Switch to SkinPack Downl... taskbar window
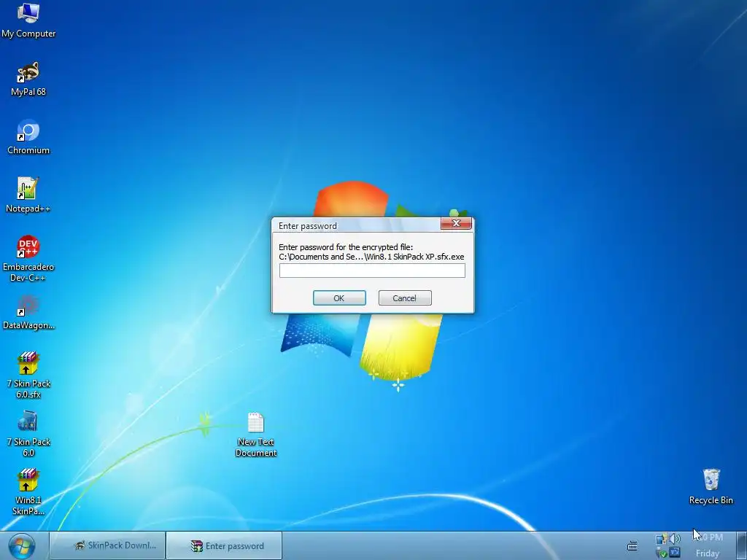Image resolution: width=747 pixels, height=560 pixels. coord(108,545)
